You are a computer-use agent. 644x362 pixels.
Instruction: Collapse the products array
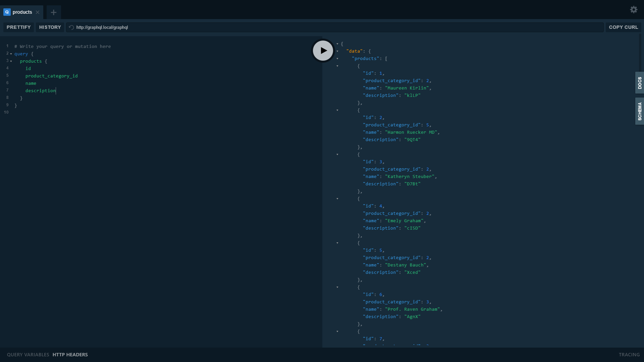tap(337, 59)
